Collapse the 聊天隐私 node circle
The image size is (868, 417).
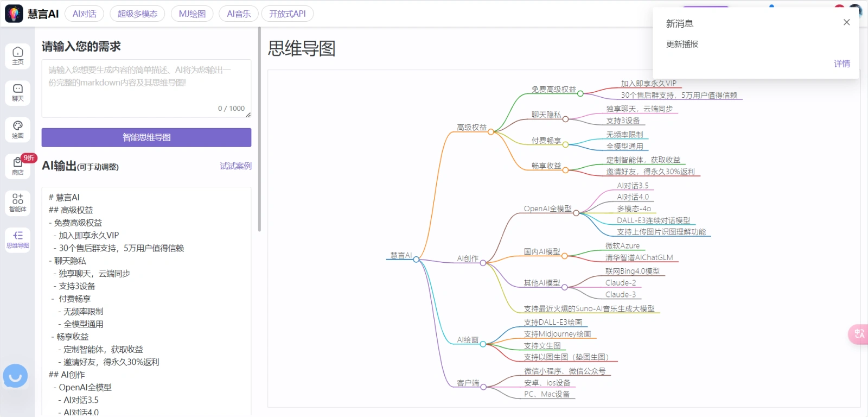pyautogui.click(x=565, y=119)
